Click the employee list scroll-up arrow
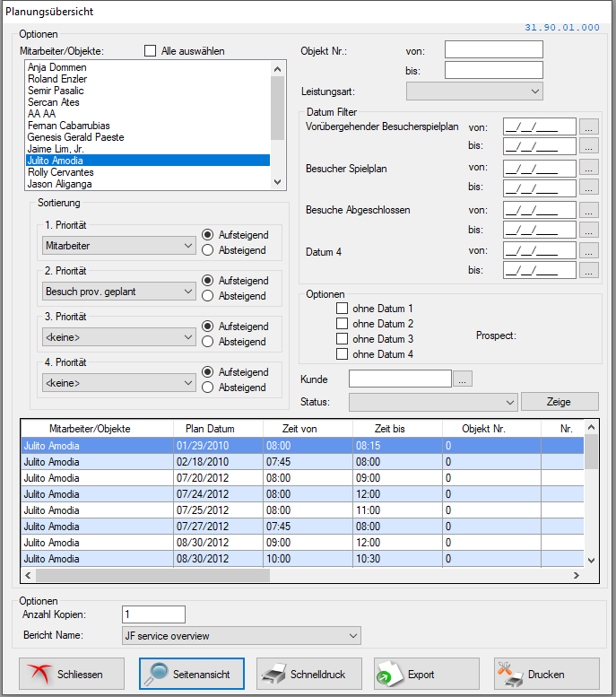Image resolution: width=616 pixels, height=697 pixels. point(278,69)
